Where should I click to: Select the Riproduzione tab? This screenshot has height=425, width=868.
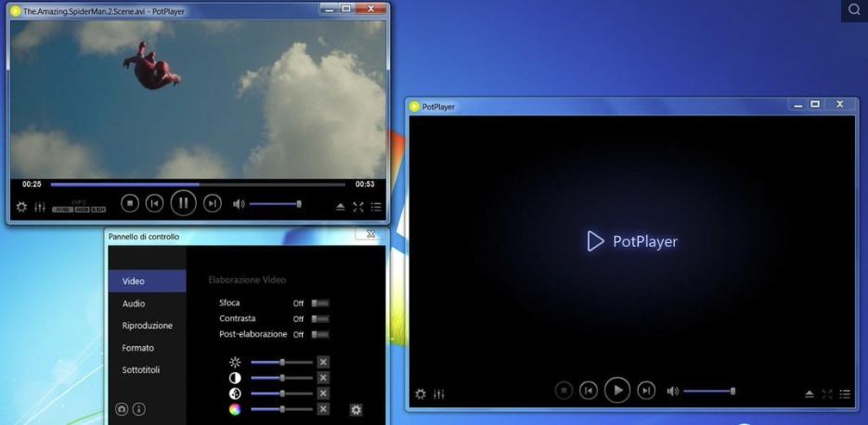[x=147, y=326]
